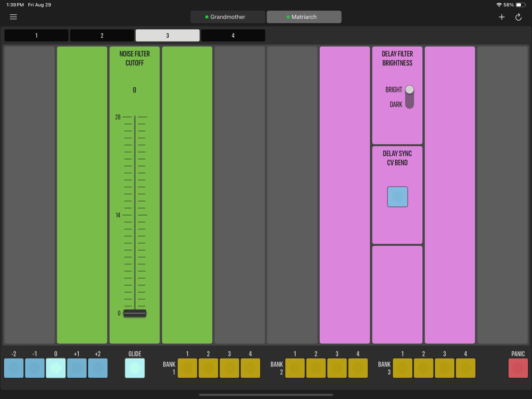Click the Delay Sync CV Bend title

397,158
